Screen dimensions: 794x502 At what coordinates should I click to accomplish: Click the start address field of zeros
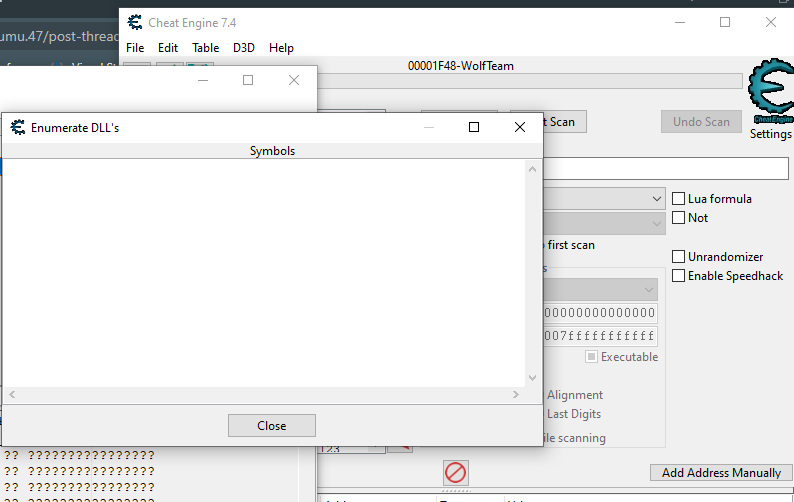[600, 313]
